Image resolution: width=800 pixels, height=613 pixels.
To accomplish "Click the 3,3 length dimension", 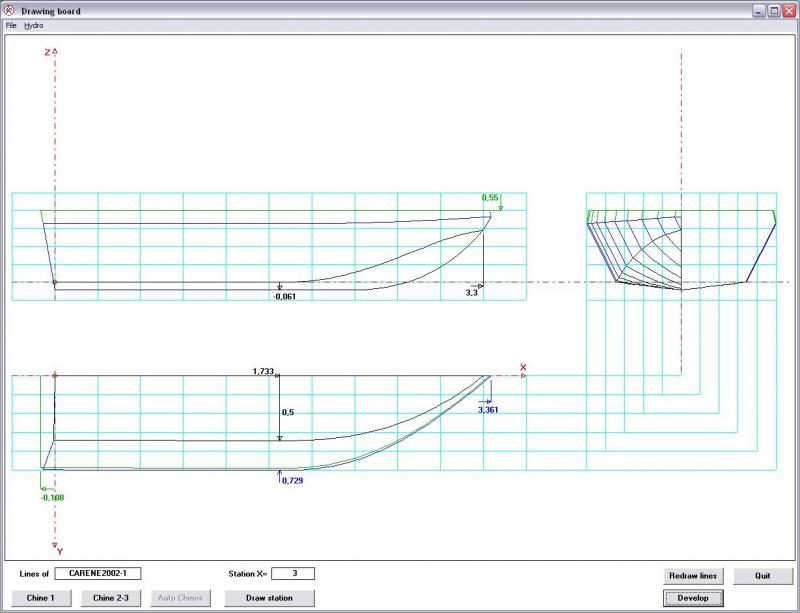I will pos(471,293).
